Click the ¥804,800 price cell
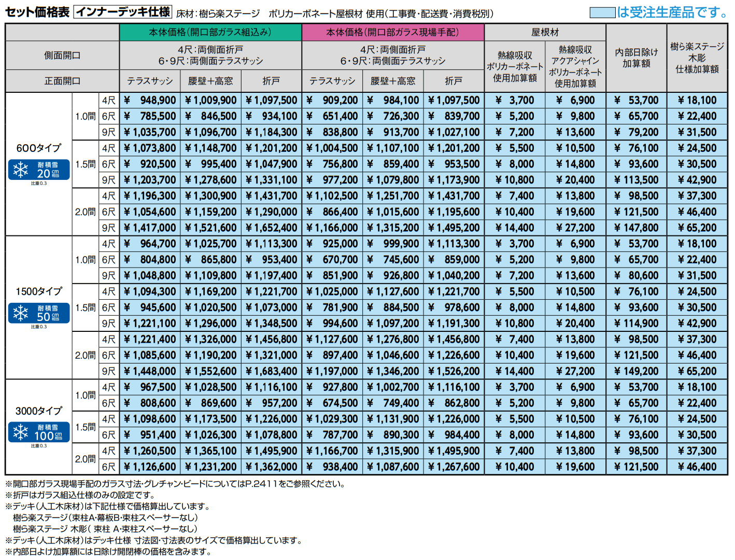The width and height of the screenshot is (735, 560). 150,260
